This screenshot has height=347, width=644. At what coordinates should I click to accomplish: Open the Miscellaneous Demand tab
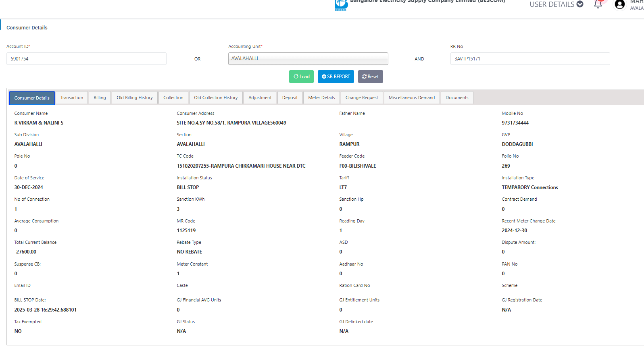412,98
